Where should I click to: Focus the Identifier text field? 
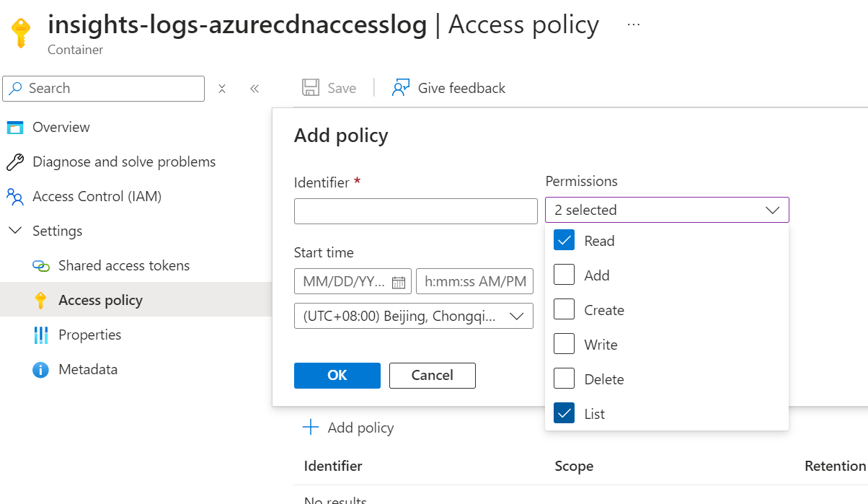[415, 211]
